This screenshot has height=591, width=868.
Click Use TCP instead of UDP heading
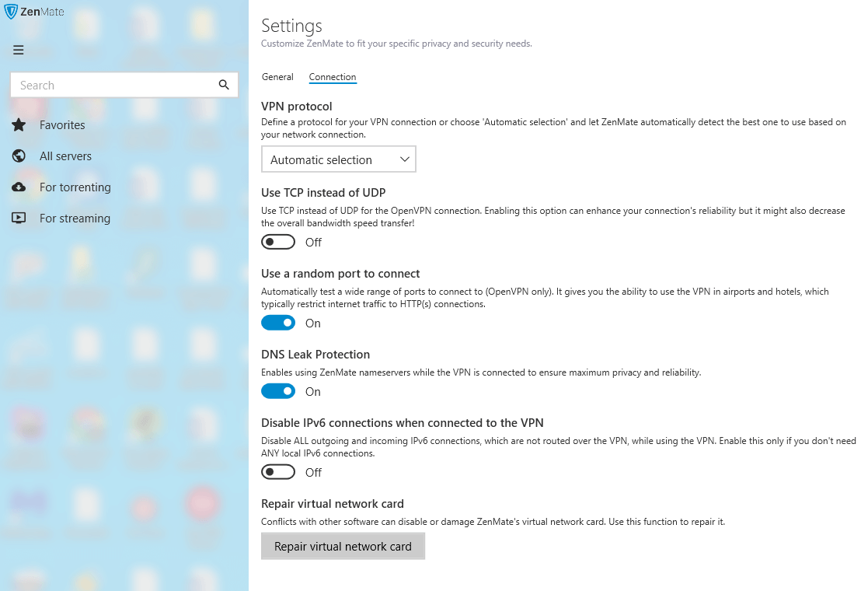[x=323, y=193]
